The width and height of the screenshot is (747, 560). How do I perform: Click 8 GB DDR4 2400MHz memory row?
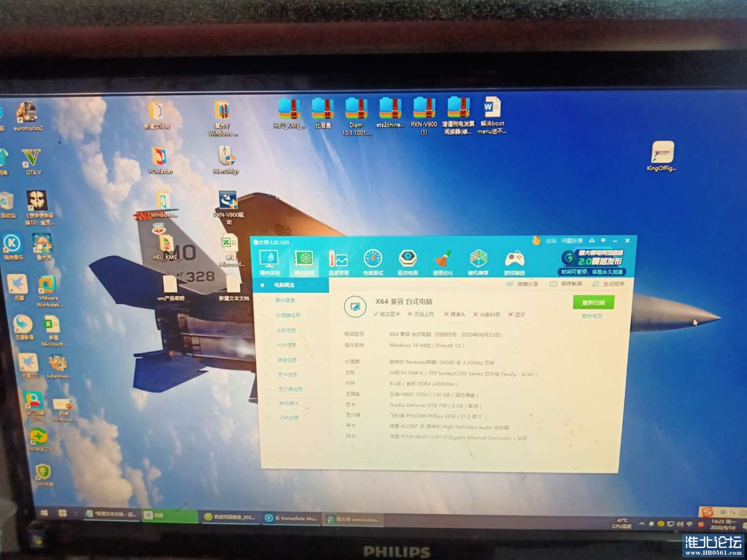(x=423, y=384)
